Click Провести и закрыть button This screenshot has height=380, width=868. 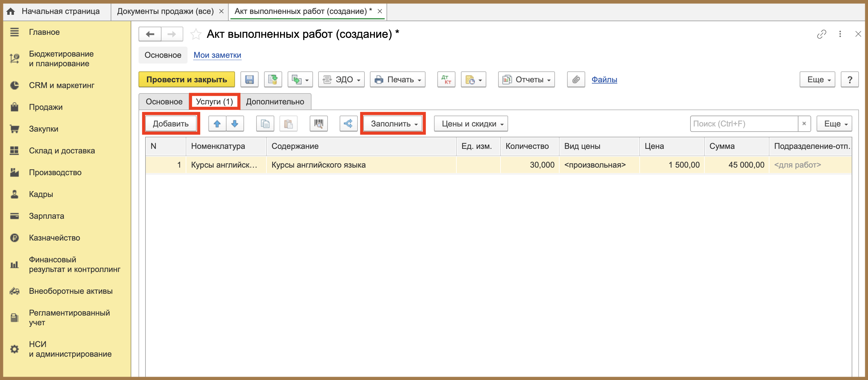(187, 80)
